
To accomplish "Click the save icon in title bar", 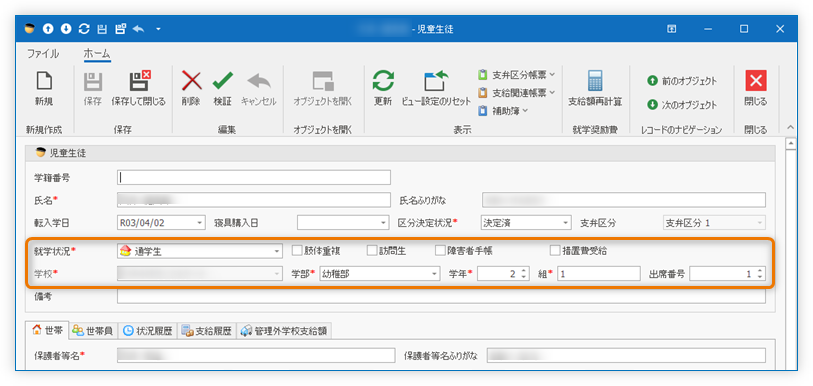I will pos(102,29).
